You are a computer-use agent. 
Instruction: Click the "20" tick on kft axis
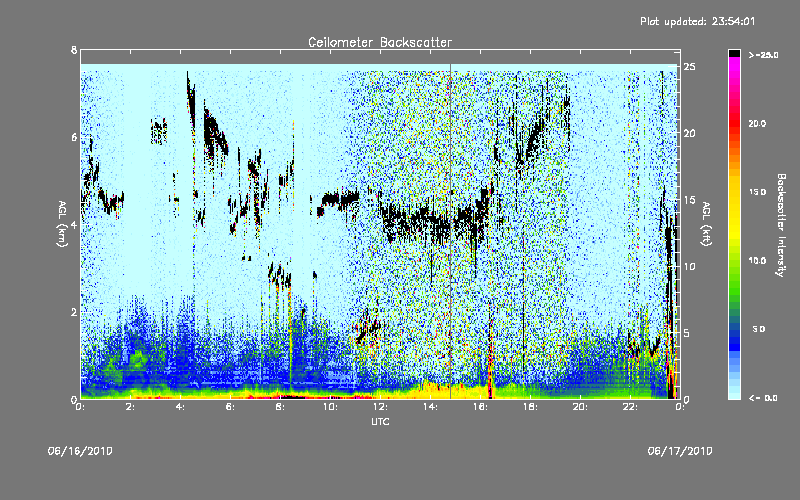pos(690,133)
